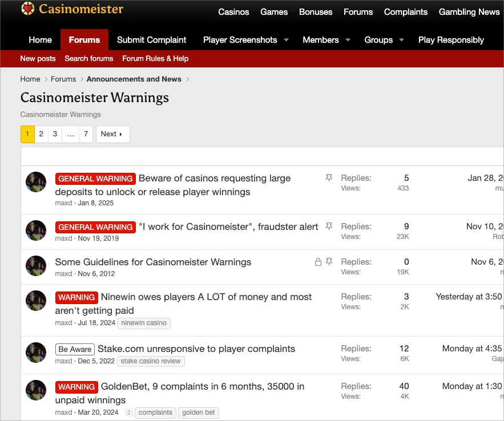Click the pin icon on the Guidelines thread

point(329,262)
